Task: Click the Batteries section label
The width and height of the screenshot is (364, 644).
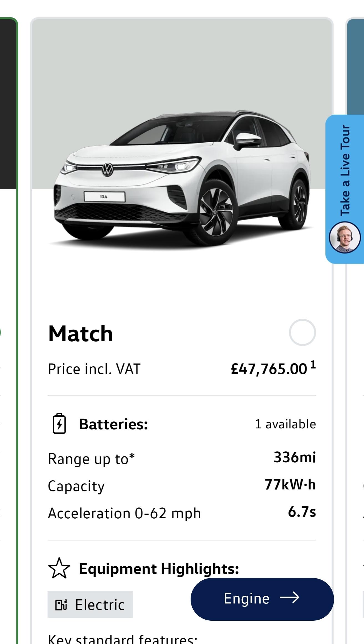Action: pyautogui.click(x=113, y=424)
